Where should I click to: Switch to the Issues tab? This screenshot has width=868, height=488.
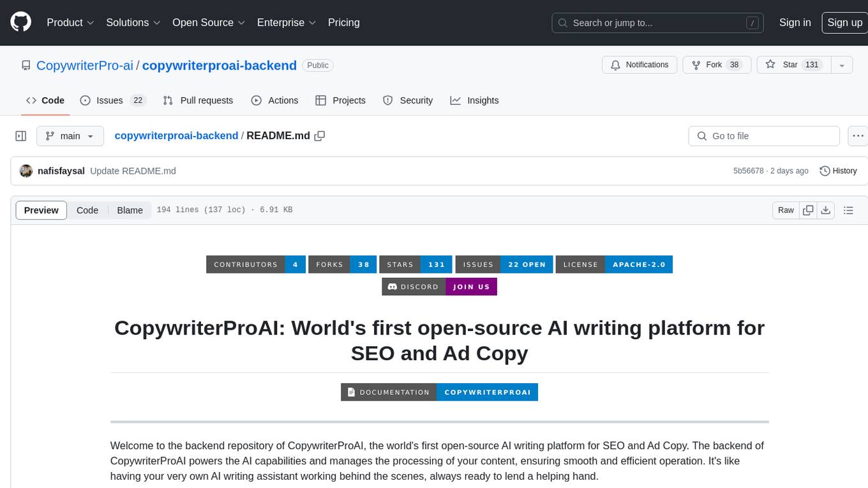113,100
